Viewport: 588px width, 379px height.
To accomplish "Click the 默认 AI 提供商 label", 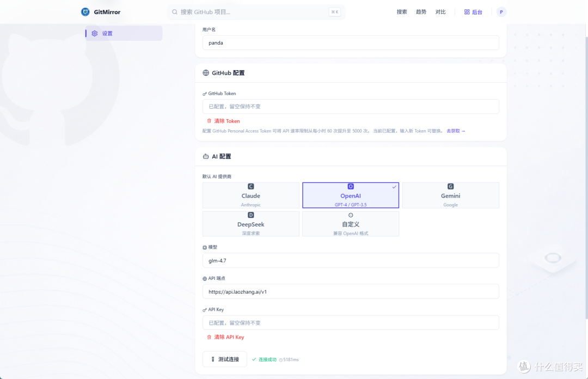I will [217, 176].
